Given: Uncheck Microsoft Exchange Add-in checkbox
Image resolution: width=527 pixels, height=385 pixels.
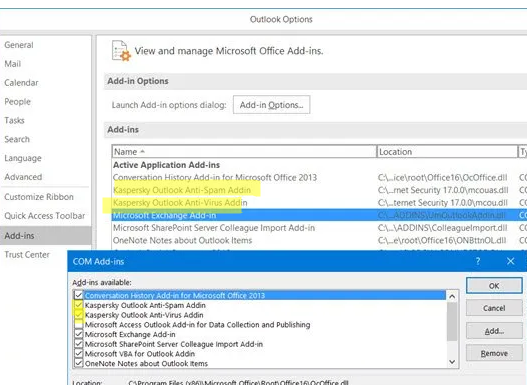Looking at the screenshot, I should (x=78, y=334).
